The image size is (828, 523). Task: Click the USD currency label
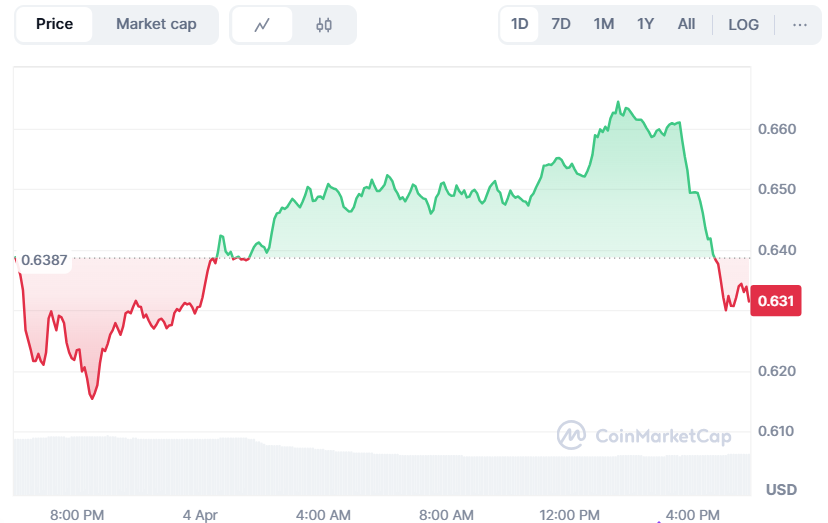[780, 490]
